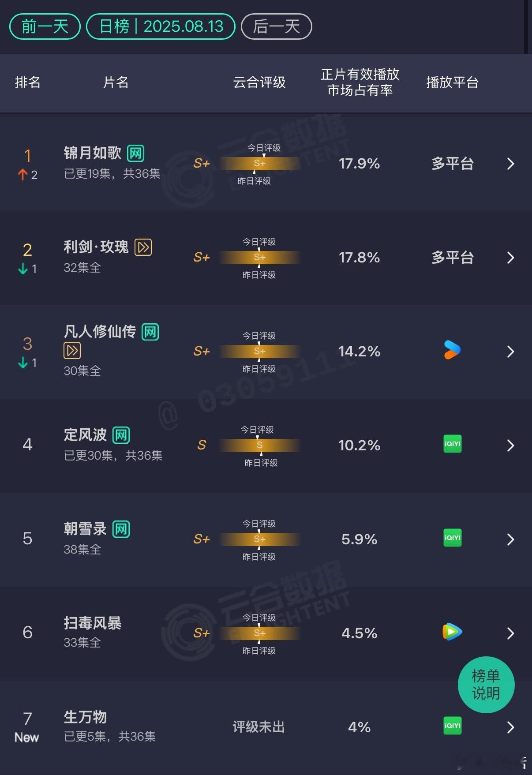Open the chevron on the 扫毒风暴 row
Viewport: 532px width, 775px height.
point(510,633)
